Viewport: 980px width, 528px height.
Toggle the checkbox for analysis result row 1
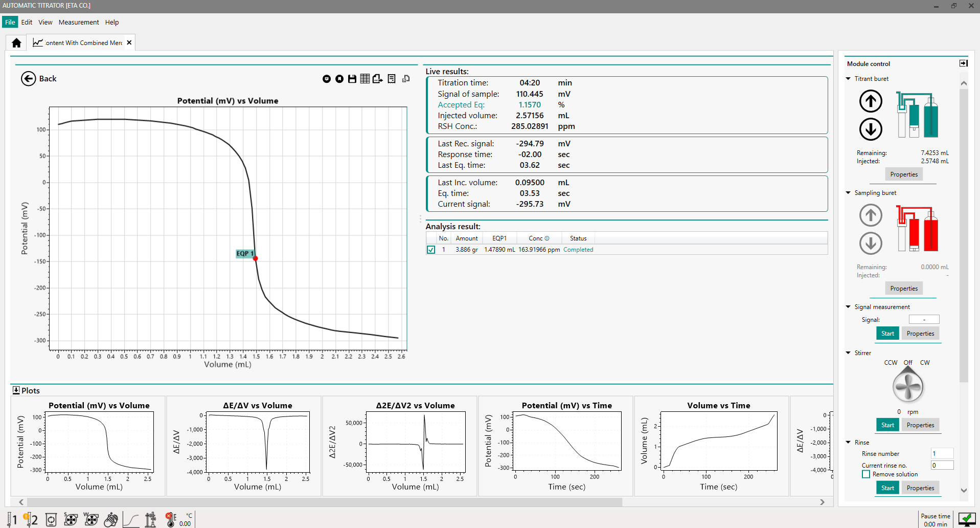431,250
